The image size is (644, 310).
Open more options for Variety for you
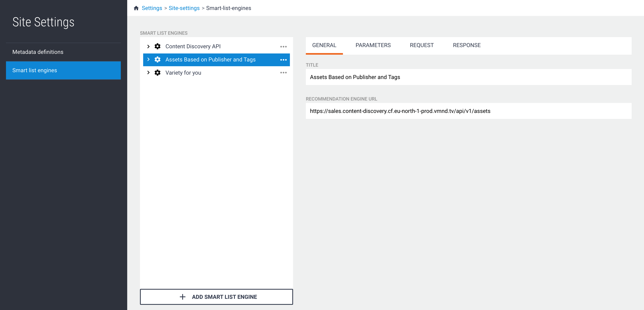(283, 73)
